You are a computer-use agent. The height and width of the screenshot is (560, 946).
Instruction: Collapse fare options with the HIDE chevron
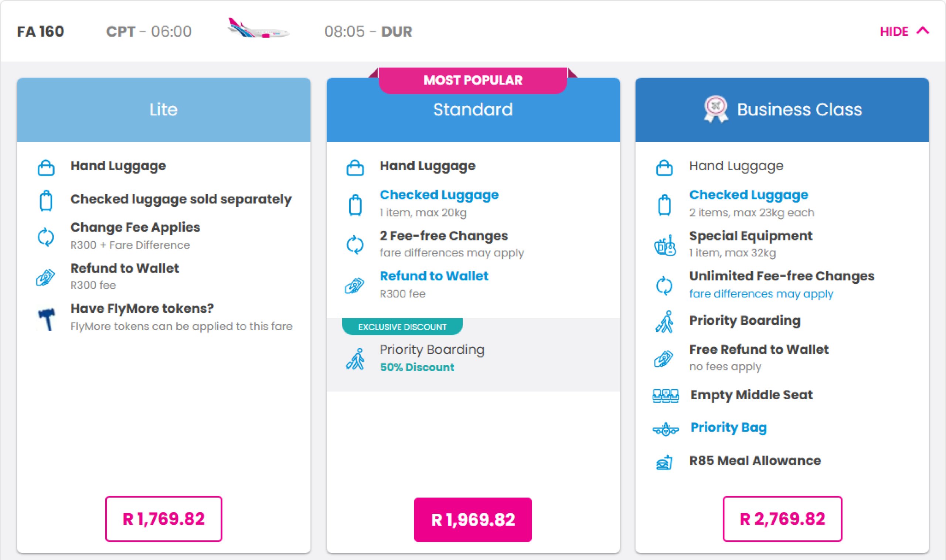coord(922,31)
